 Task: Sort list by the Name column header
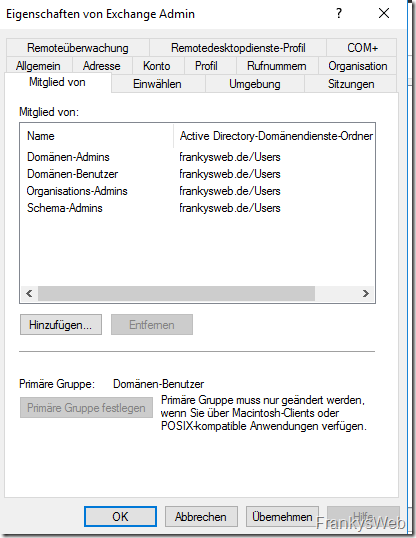click(x=97, y=136)
